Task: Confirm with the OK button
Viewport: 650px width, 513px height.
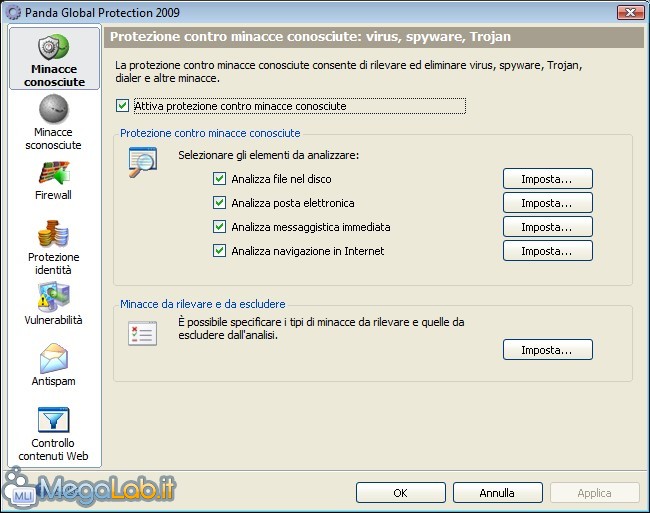Action: click(x=400, y=493)
